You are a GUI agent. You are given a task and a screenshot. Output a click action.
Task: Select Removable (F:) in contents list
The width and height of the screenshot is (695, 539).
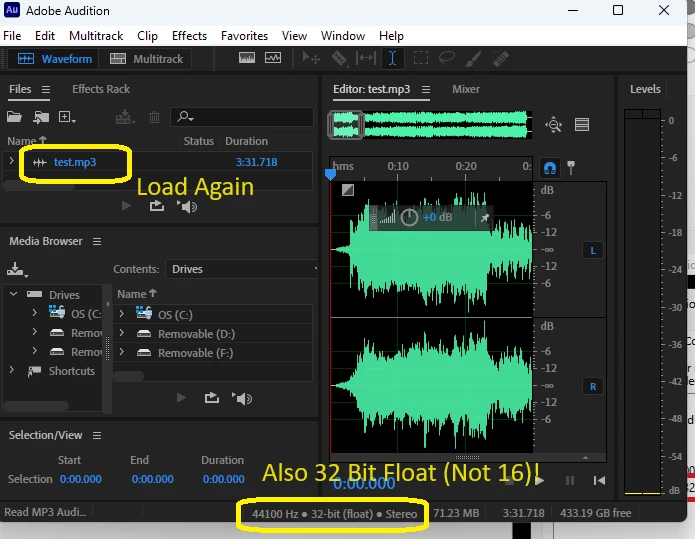click(x=195, y=353)
